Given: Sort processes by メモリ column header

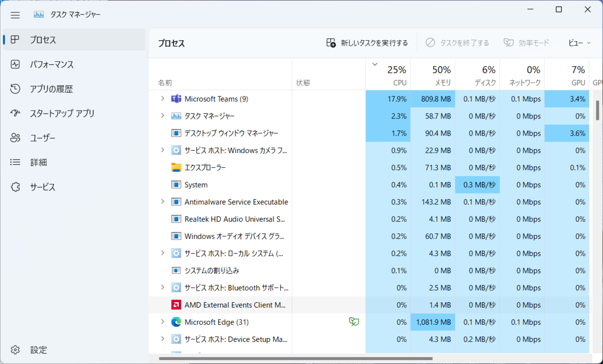Looking at the screenshot, I should pyautogui.click(x=433, y=75).
